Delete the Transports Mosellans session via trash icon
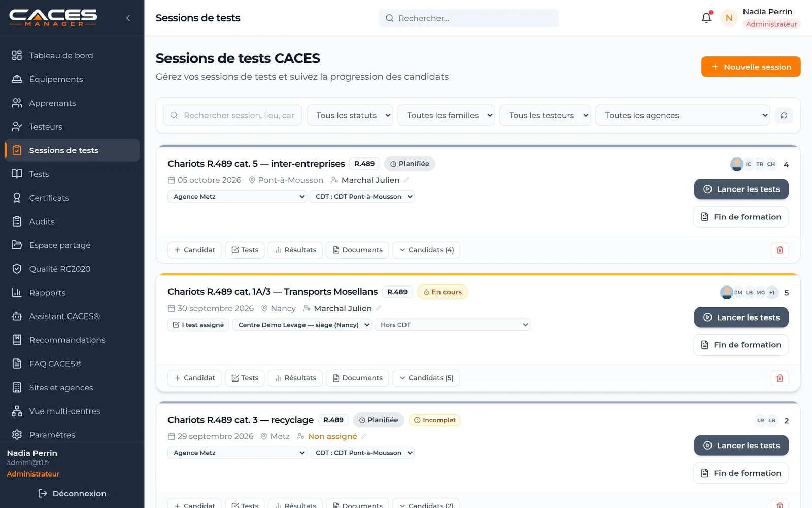812x508 pixels. point(780,378)
